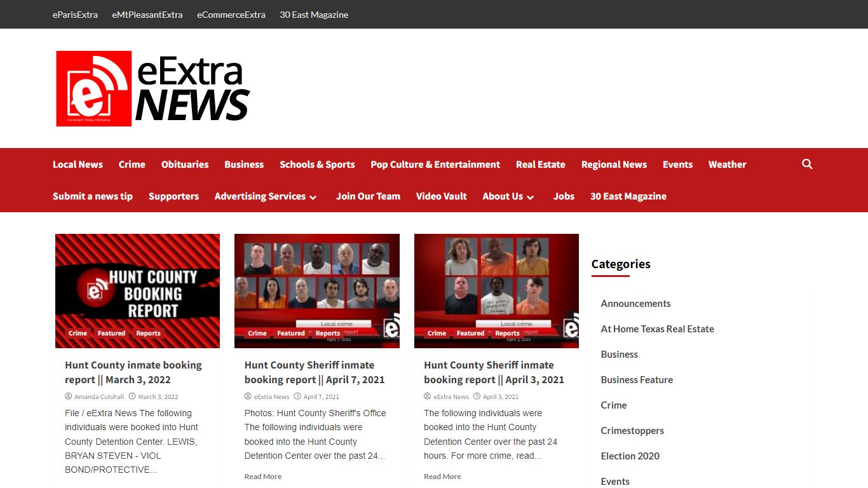
Task: Open Schools & Sports section
Action: [317, 165]
